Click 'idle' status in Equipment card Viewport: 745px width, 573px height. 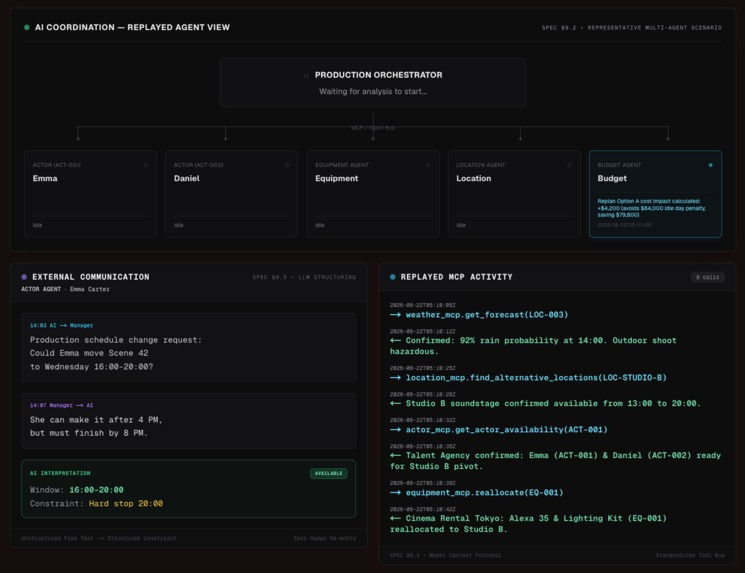319,225
